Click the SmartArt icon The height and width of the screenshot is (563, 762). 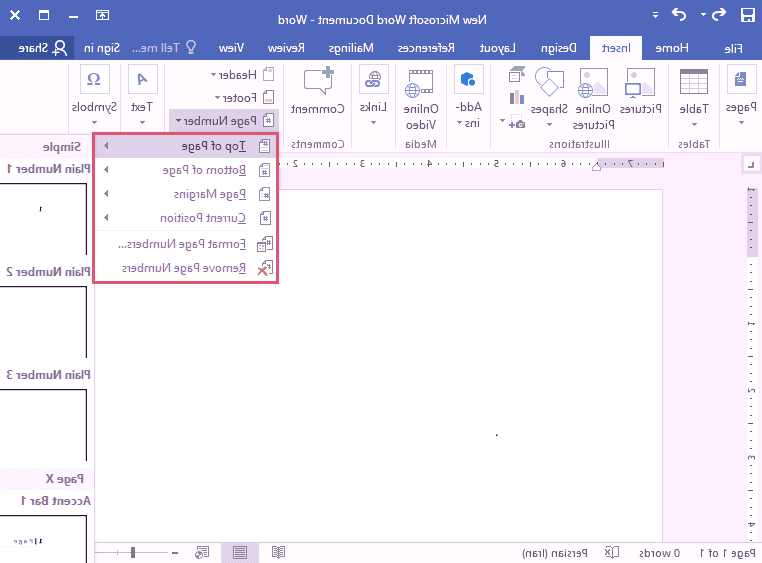coord(517,74)
